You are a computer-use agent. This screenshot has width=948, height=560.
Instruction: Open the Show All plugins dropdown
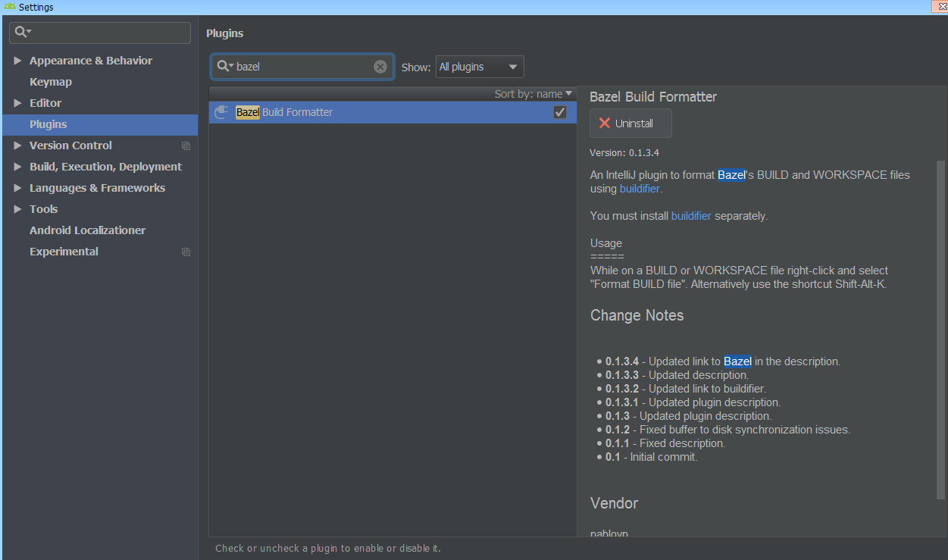click(x=480, y=67)
